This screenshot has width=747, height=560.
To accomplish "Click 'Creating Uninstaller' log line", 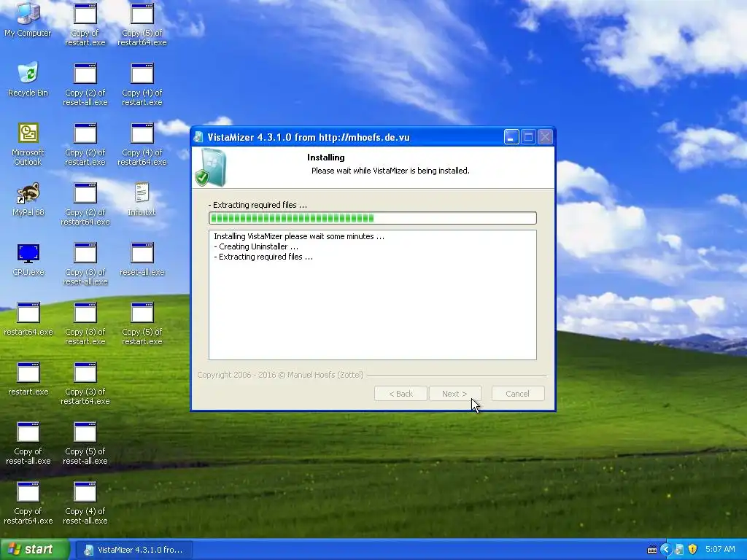I will click(x=256, y=246).
